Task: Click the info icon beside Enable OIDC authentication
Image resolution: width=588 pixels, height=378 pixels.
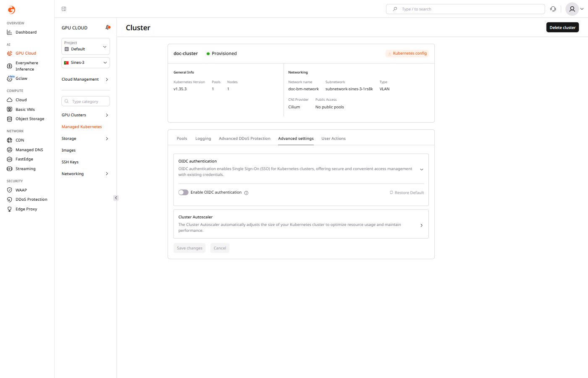Action: point(246,193)
